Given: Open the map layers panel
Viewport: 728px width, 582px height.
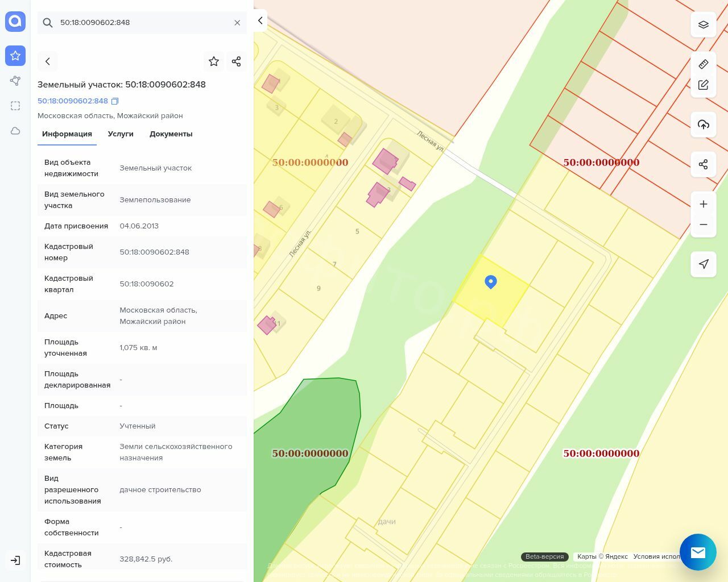Looking at the screenshot, I should (x=703, y=25).
